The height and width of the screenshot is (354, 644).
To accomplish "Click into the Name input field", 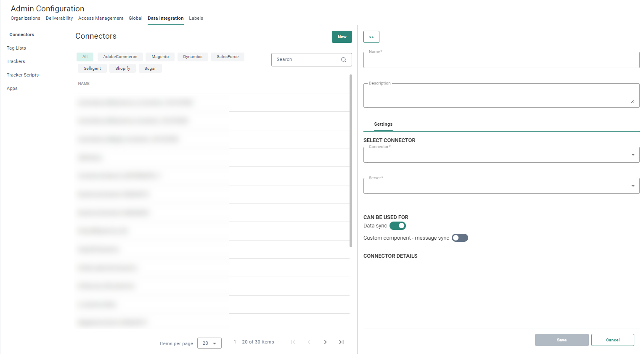I will 501,60.
